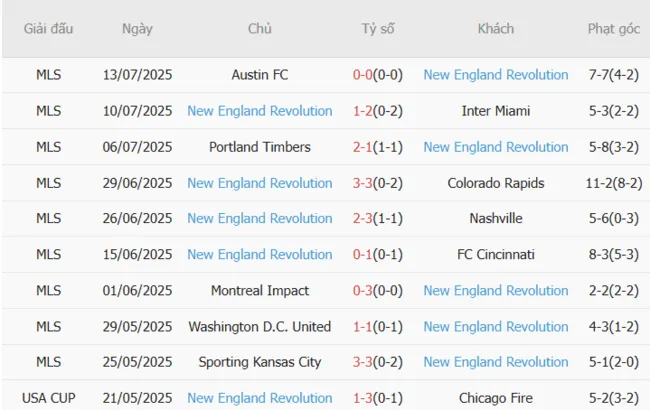Click the 2-1(1-1) score for Portland Timbers match

pos(378,147)
